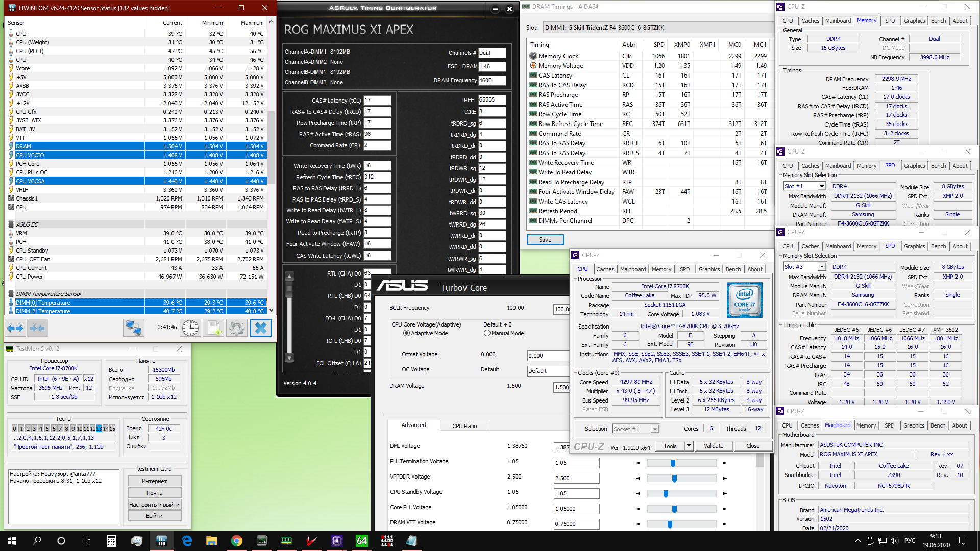The width and height of the screenshot is (980, 551).
Task: Click the HWiNFO expand columns arrows icon
Action: tap(16, 328)
